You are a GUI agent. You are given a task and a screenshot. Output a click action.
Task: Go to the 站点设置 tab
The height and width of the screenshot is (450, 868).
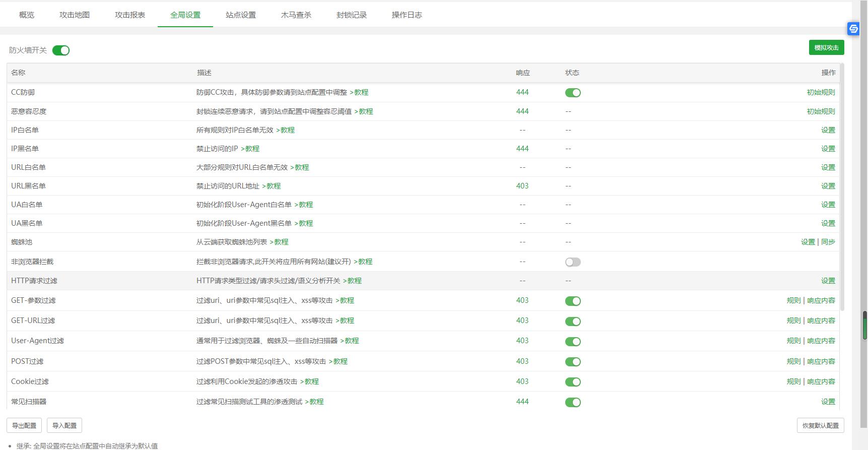pyautogui.click(x=241, y=15)
